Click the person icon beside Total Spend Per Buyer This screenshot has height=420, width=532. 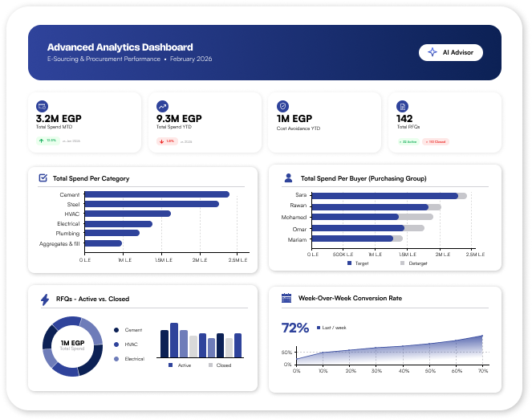coord(287,178)
